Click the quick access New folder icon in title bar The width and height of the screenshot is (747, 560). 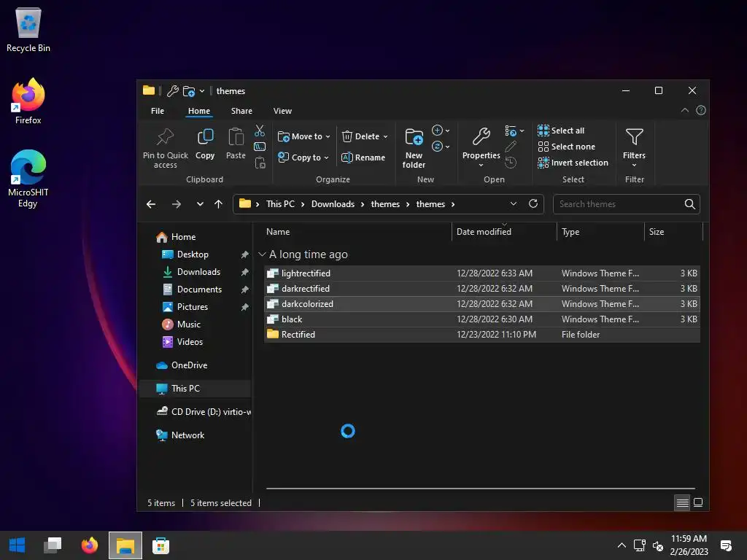[x=189, y=91]
